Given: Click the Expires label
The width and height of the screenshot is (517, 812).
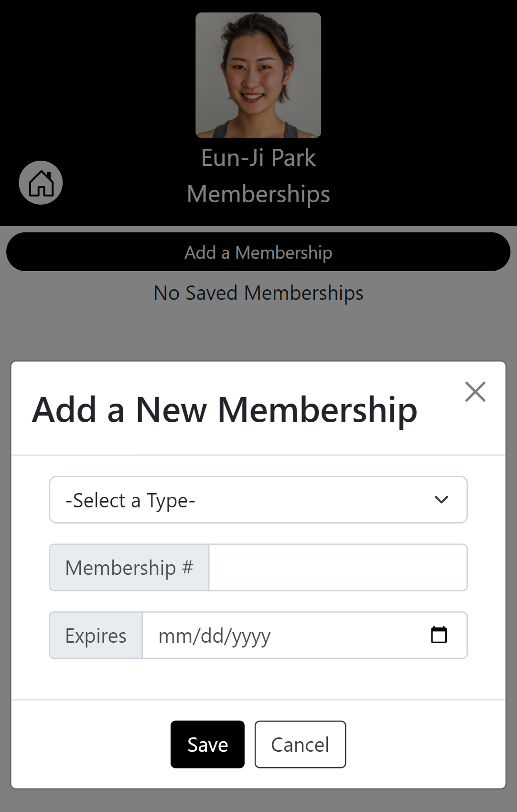Looking at the screenshot, I should tap(96, 636).
